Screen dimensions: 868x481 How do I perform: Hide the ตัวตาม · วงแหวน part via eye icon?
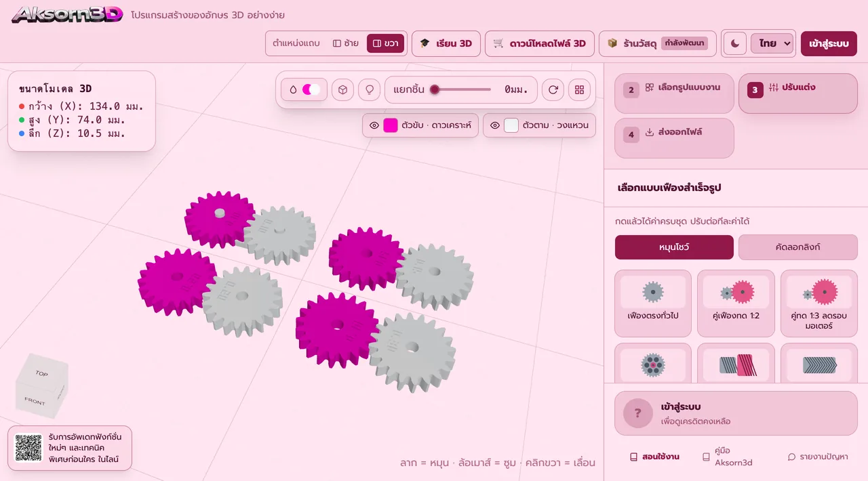click(495, 125)
